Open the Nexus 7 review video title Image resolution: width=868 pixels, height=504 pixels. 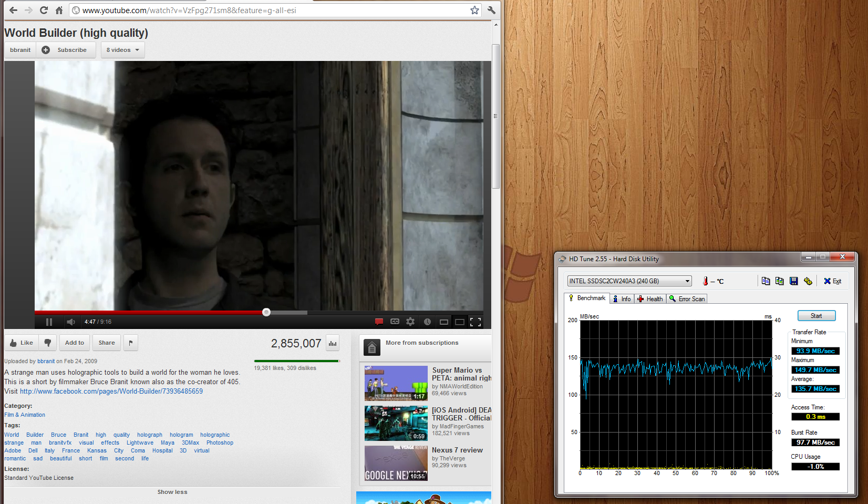click(x=457, y=450)
